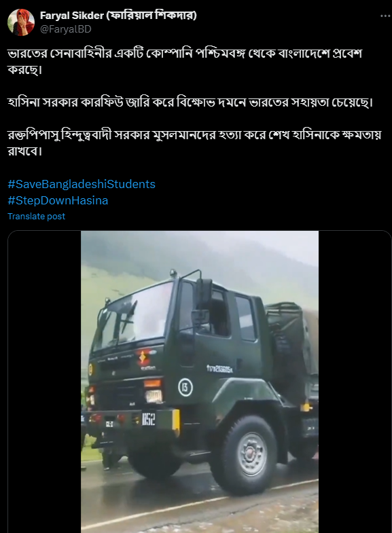
Task: Open post via first Bengali paragraph
Action: 185,61
